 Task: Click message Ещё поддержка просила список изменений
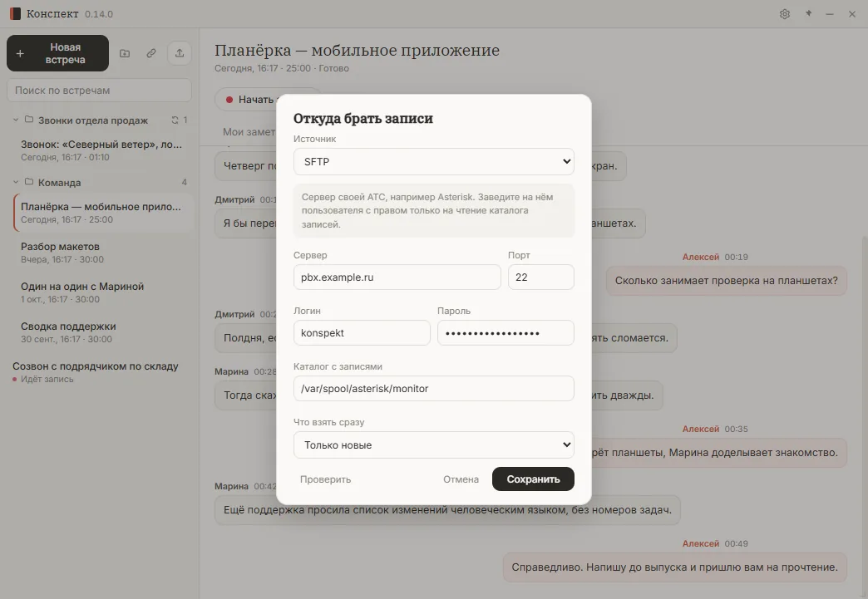pos(447,510)
